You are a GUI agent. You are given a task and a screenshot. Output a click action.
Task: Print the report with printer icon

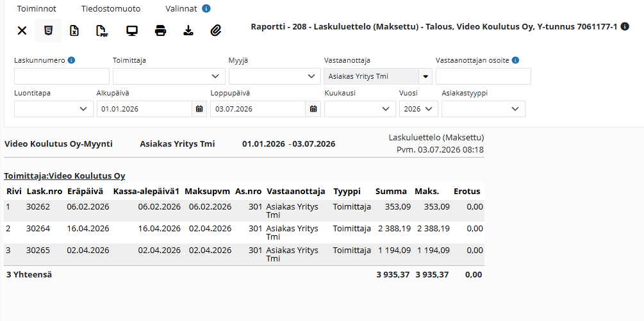[161, 30]
